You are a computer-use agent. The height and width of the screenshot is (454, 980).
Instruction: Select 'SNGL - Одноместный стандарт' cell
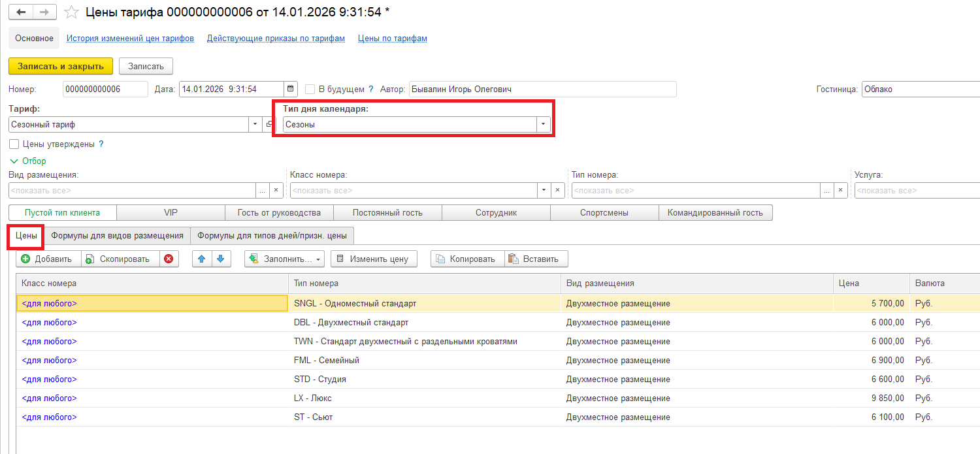pos(425,303)
